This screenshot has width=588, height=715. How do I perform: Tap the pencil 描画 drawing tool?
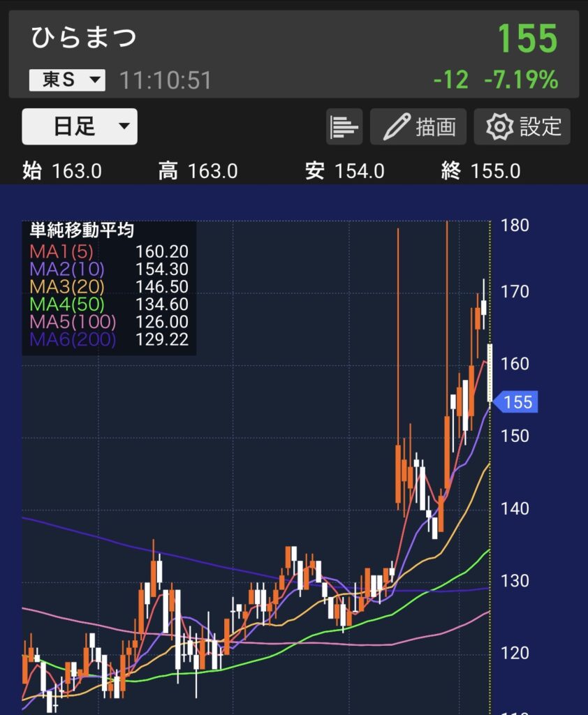(x=420, y=127)
